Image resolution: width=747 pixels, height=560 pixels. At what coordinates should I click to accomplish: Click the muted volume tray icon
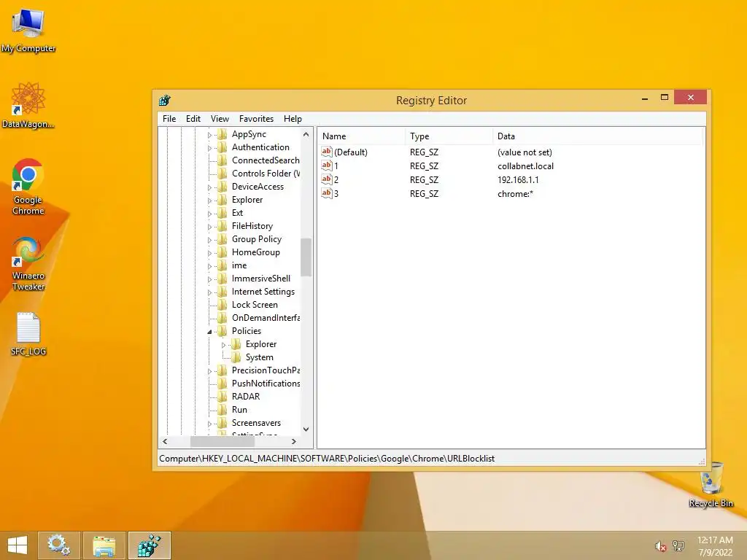coord(660,546)
